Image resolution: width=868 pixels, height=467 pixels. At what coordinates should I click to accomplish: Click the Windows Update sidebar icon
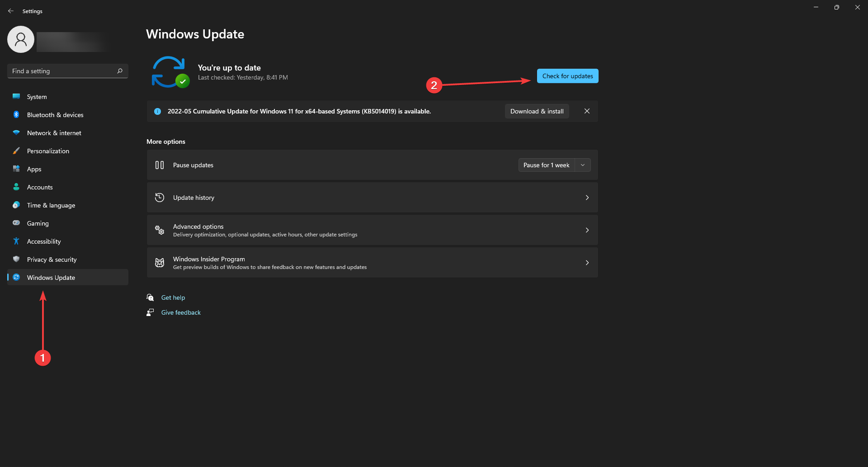pos(16,277)
